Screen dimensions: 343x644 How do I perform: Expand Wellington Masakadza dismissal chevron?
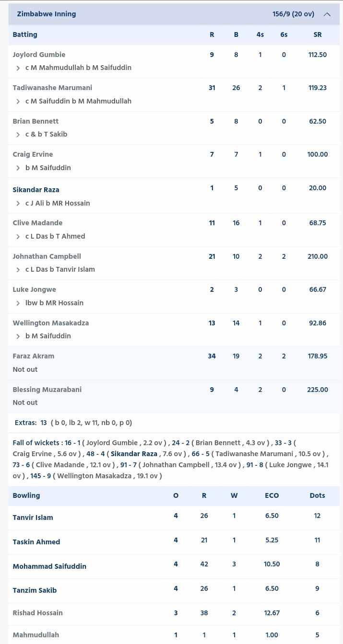(x=18, y=336)
